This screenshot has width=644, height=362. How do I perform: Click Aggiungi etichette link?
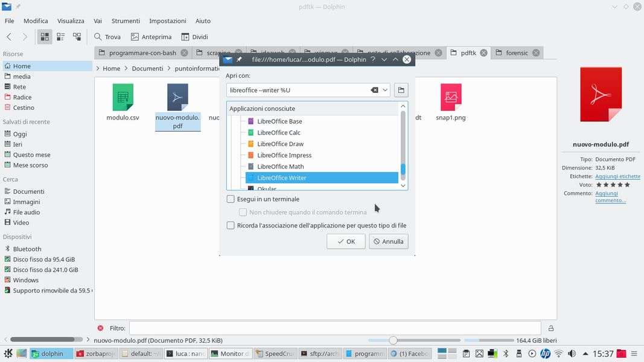(x=617, y=176)
